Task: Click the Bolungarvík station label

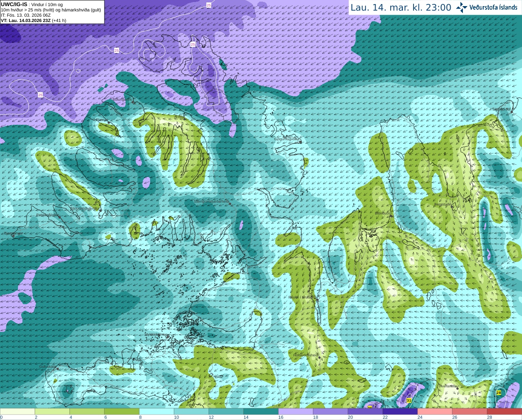Action: coord(122,99)
